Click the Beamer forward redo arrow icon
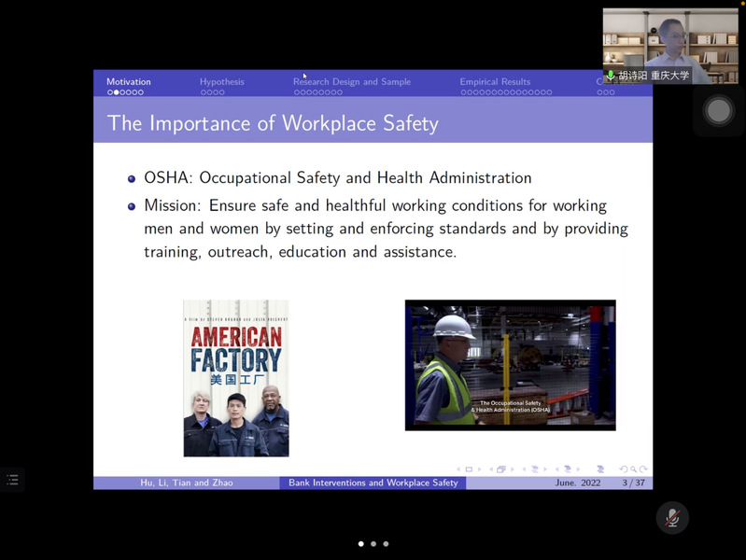This screenshot has height=560, width=746. 643,469
